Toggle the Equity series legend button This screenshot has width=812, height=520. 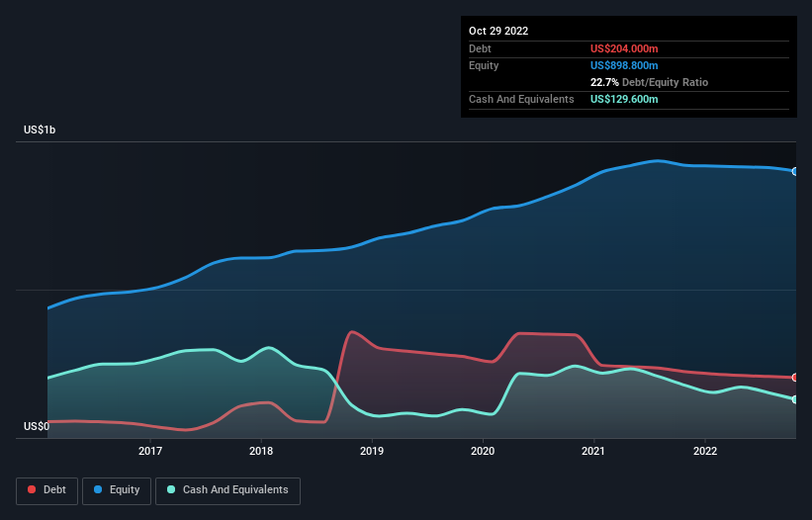117,490
